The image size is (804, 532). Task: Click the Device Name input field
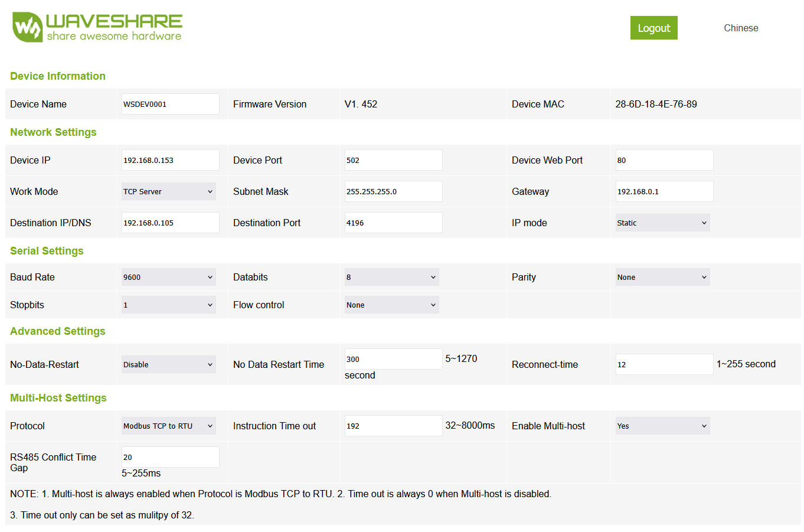170,104
